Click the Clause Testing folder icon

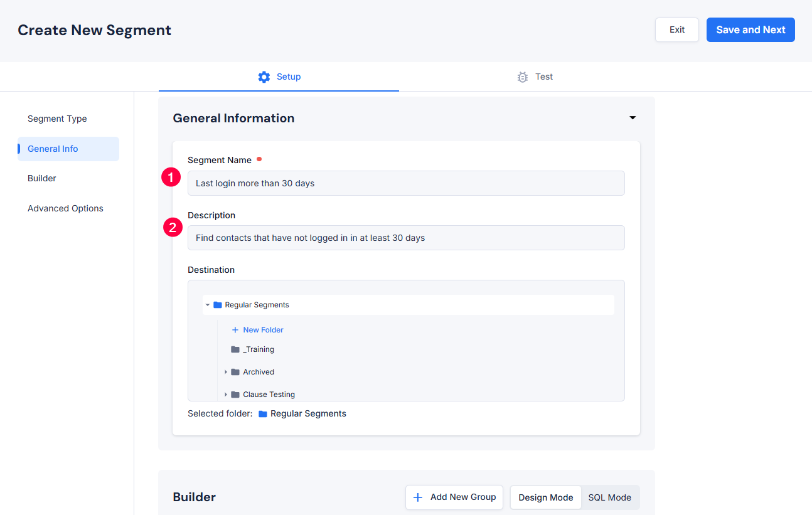coord(235,395)
